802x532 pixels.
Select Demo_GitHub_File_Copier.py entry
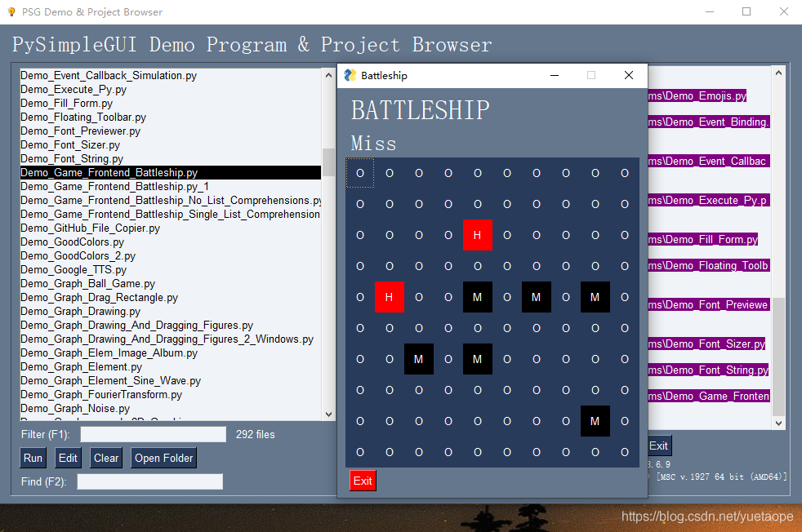coord(171,228)
